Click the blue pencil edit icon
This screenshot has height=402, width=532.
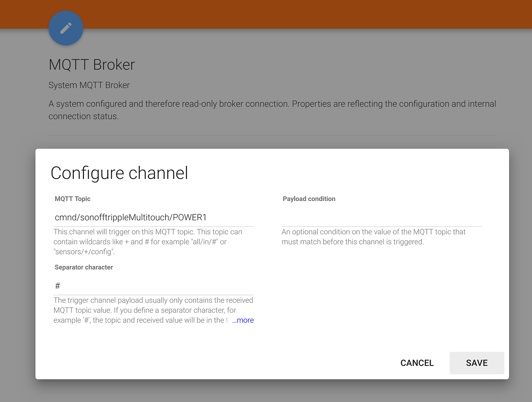click(x=65, y=28)
